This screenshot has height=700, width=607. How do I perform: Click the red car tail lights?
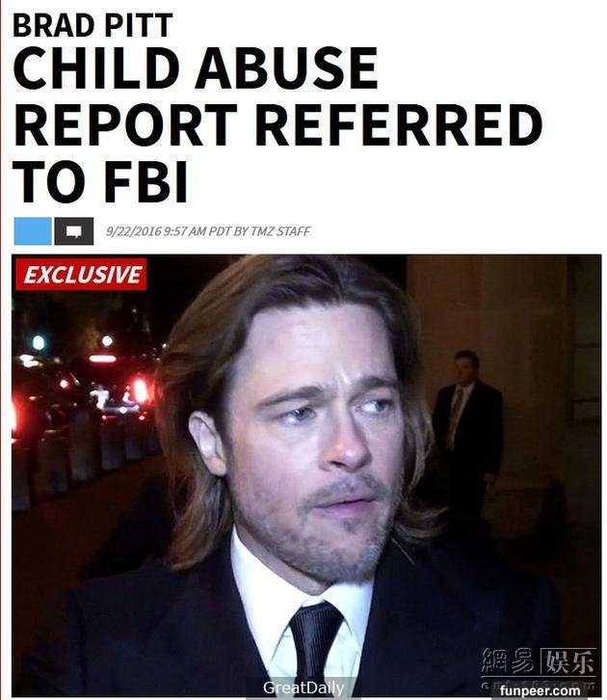[141, 390]
